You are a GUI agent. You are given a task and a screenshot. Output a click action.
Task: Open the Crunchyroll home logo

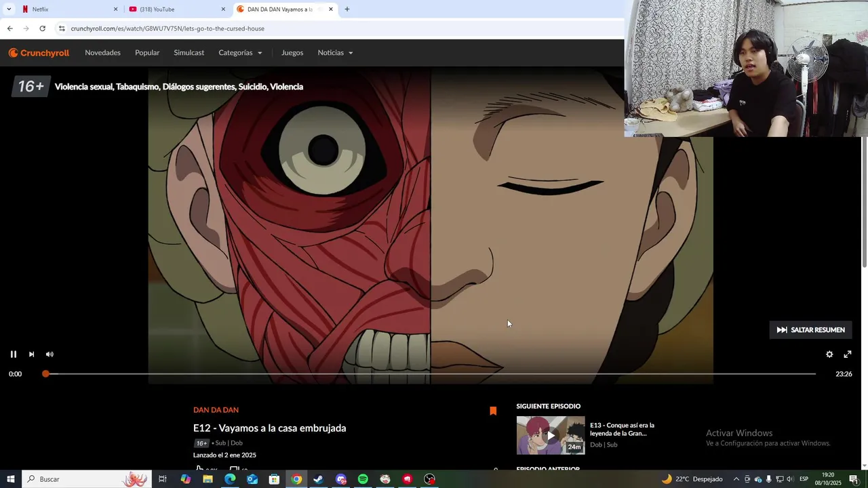point(39,53)
